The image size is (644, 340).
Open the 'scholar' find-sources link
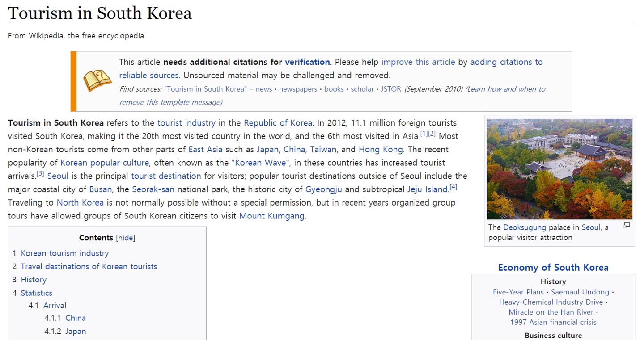(362, 89)
